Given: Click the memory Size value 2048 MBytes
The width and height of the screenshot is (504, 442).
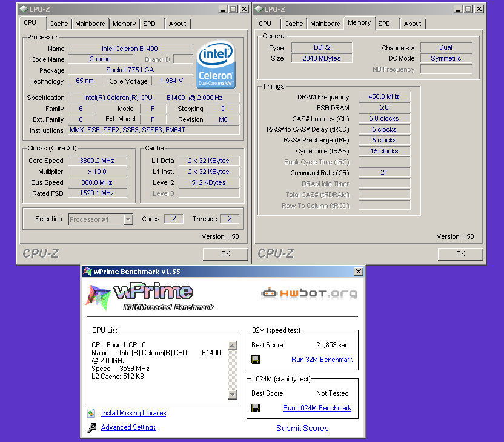Looking at the screenshot, I should pos(322,58).
